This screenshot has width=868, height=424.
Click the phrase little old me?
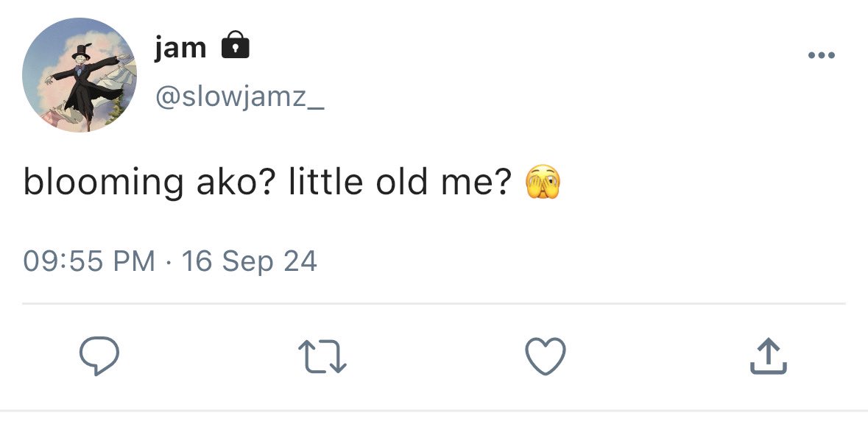pos(400,182)
